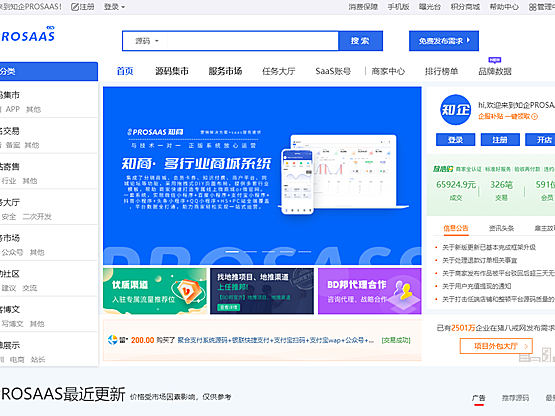Click the 搜索 button

tap(360, 41)
